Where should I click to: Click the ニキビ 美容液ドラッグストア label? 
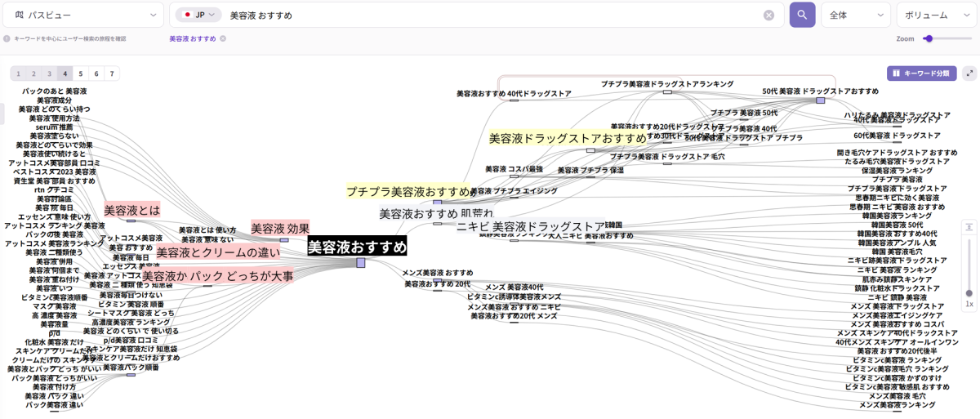(x=531, y=226)
